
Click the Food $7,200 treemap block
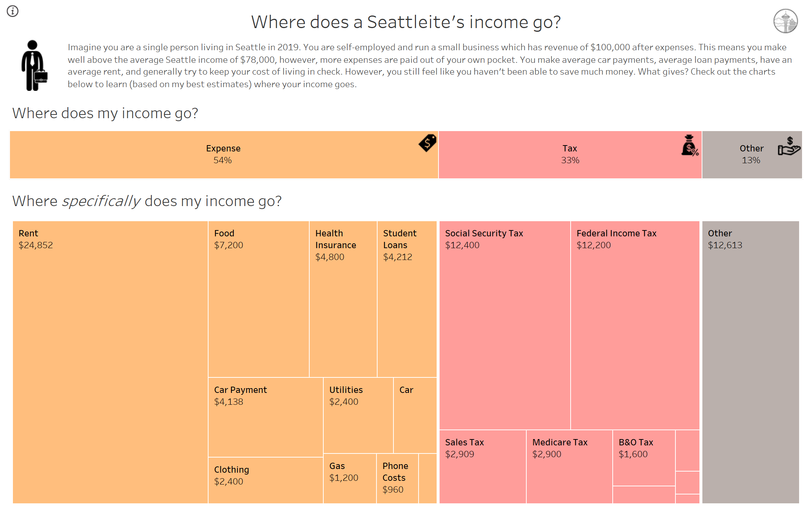tap(259, 299)
